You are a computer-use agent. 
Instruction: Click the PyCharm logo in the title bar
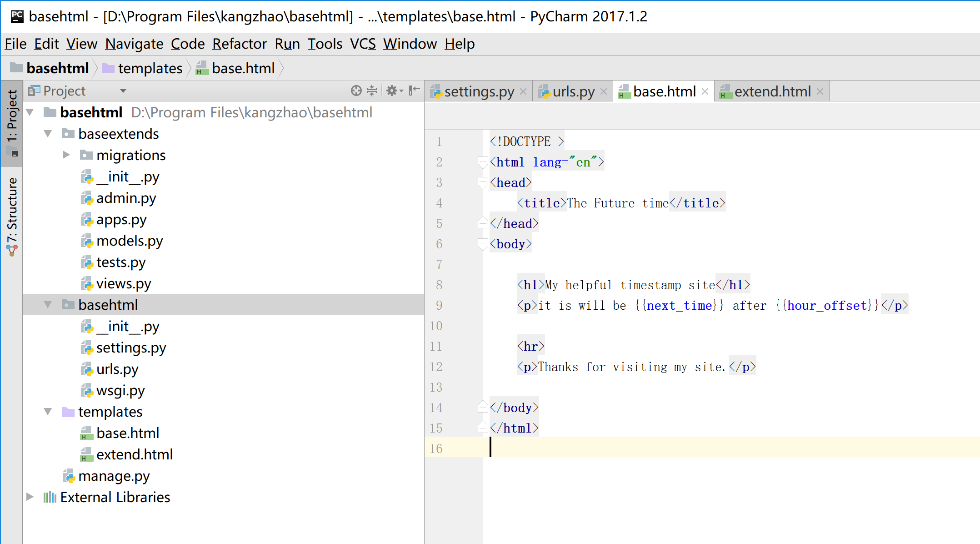(x=17, y=16)
